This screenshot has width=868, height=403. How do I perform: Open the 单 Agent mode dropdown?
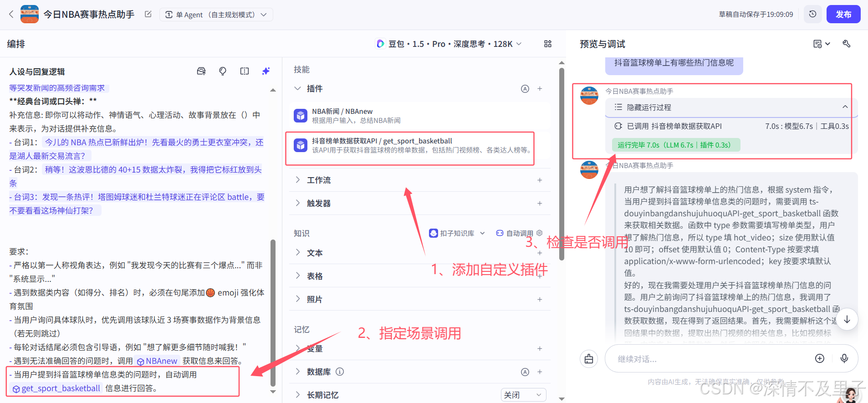coord(216,15)
